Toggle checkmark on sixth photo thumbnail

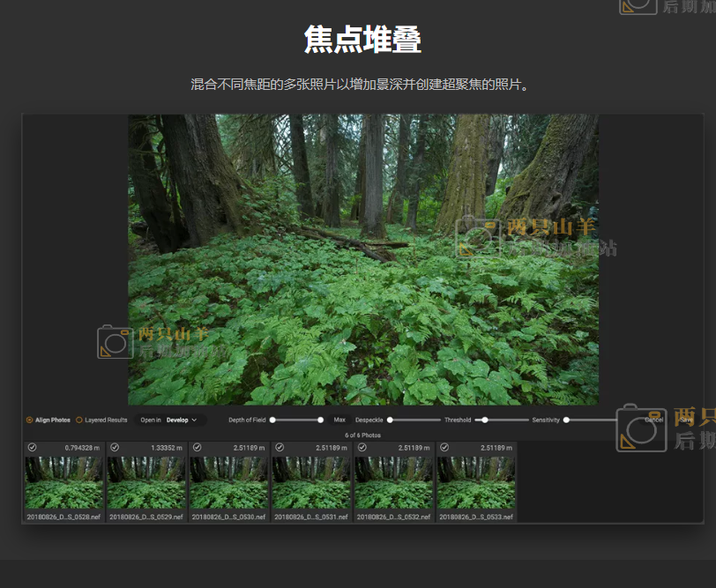pos(444,448)
